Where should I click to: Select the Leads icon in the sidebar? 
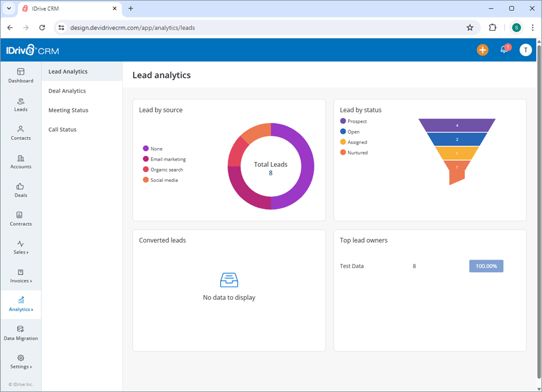[x=20, y=105]
